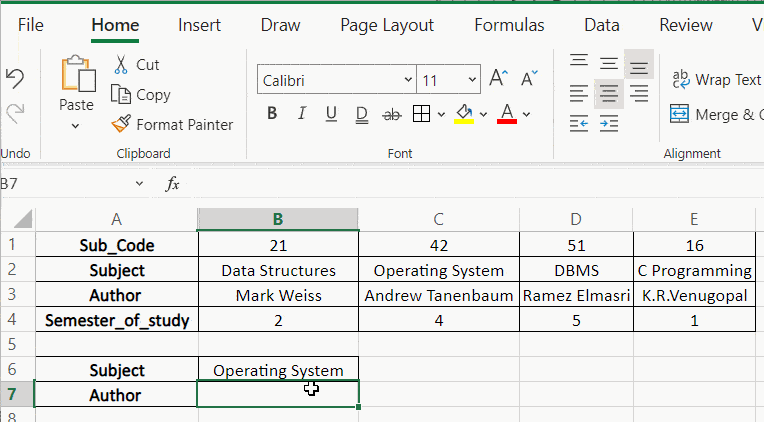The width and height of the screenshot is (764, 422).
Task: Open the File tab
Action: pos(31,25)
